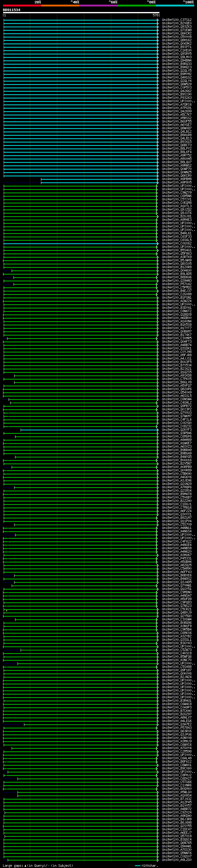Select alignment label UniRef100_Q94BN4

coord(176,60)
